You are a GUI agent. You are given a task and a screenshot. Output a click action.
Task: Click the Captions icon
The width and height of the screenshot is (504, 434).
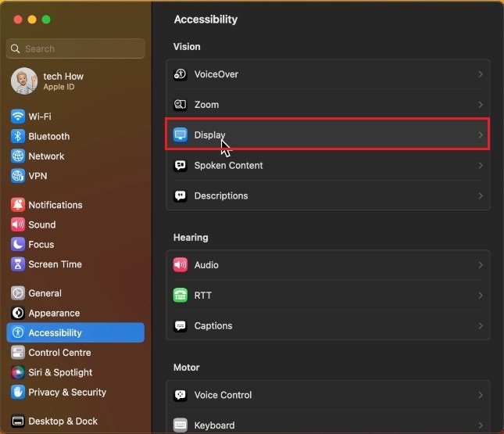tap(181, 326)
